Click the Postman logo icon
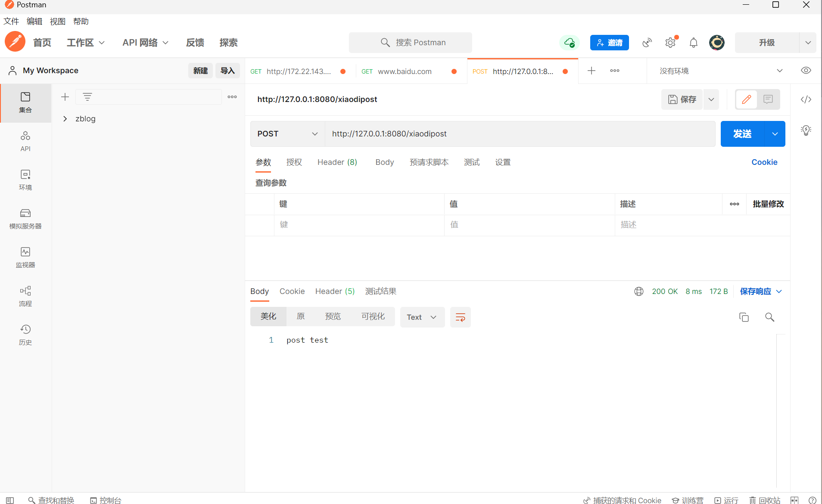The image size is (822, 504). (15, 42)
